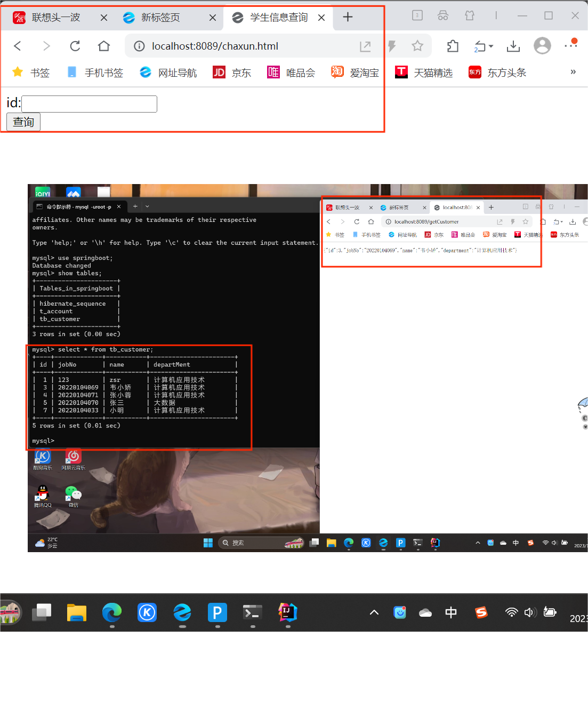View site info icon beside localhost:8089 URL
The height and width of the screenshot is (709, 588).
(139, 46)
